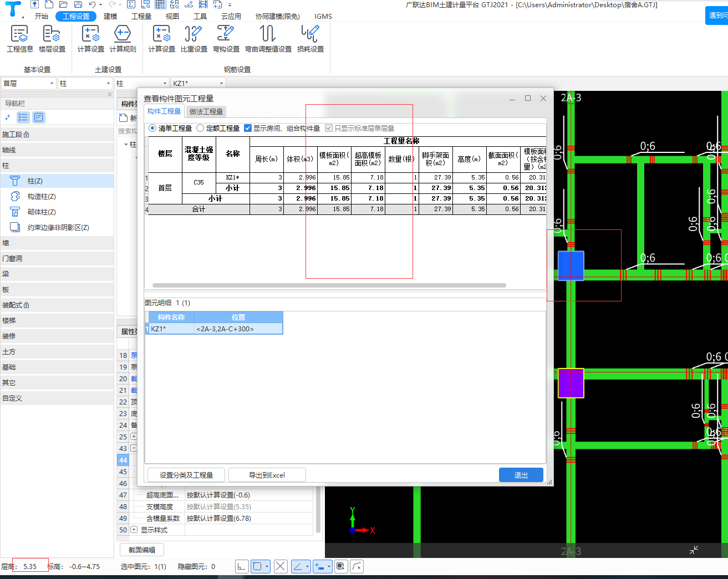Click 退出 button in dialog
The width and height of the screenshot is (728, 579).
click(x=521, y=475)
